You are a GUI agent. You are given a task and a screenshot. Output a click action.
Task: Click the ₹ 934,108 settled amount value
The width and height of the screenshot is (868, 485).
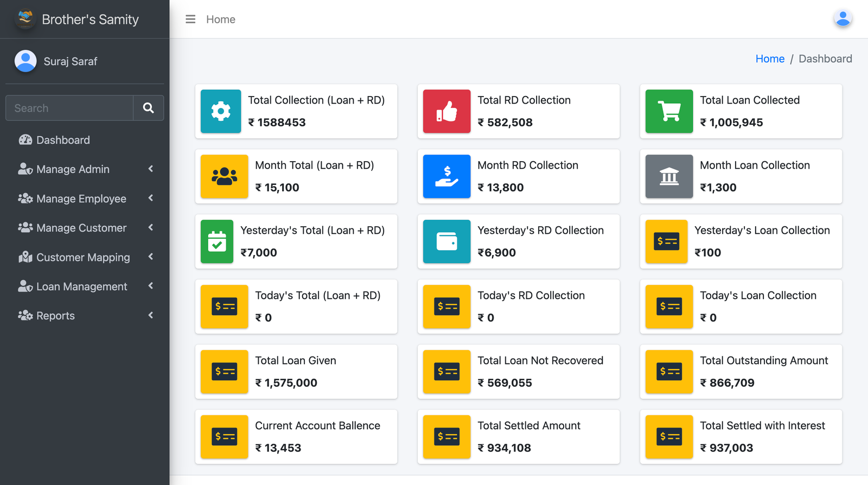[x=504, y=448]
